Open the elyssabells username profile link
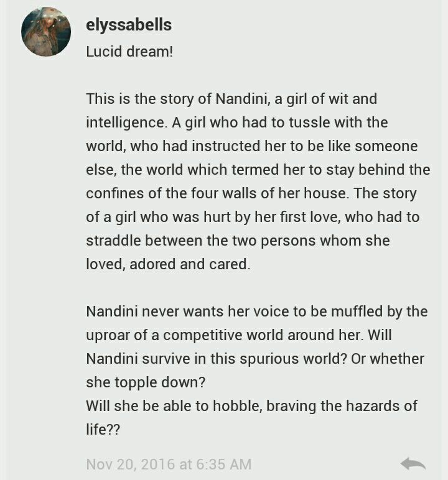Image resolution: width=448 pixels, height=480 pixels. (x=129, y=25)
